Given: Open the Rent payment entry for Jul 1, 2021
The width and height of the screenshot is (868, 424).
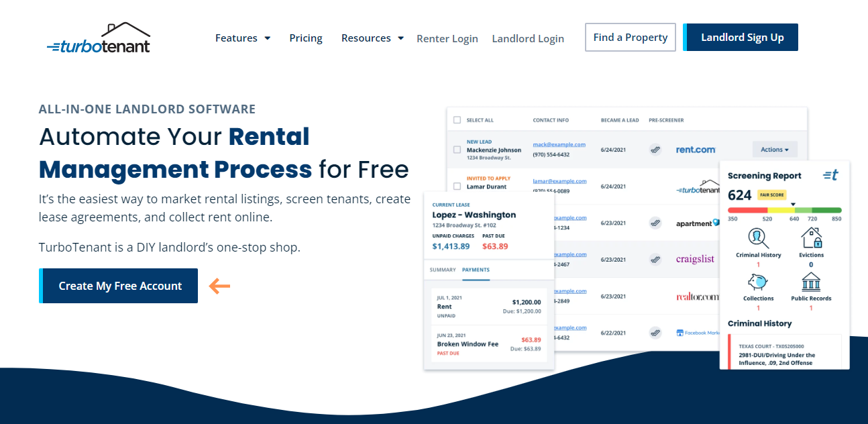Looking at the screenshot, I should click(489, 307).
